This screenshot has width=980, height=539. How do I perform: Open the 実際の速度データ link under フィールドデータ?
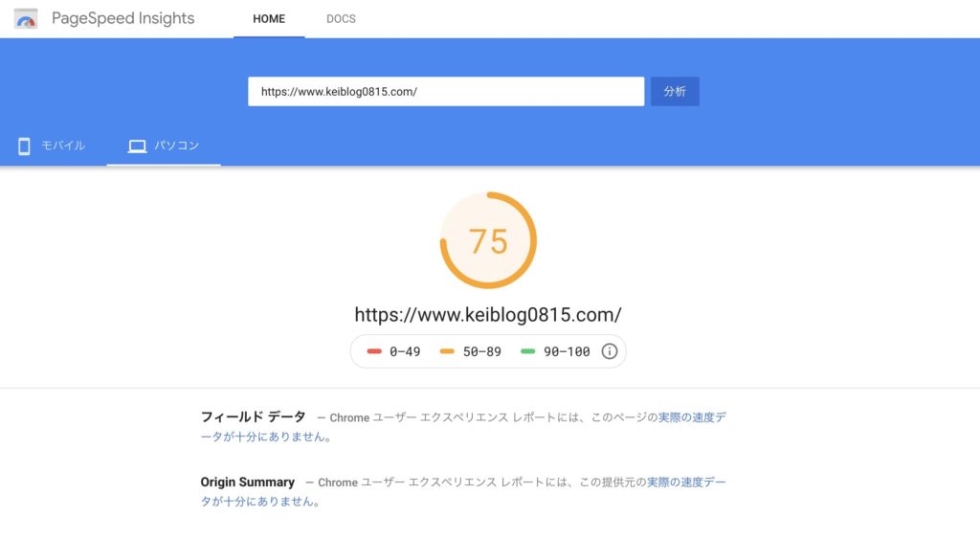coord(463,426)
